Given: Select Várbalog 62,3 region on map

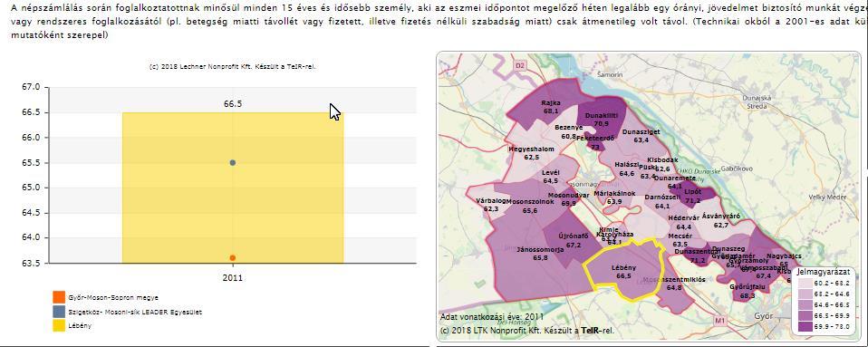Looking at the screenshot, I should pos(490,205).
